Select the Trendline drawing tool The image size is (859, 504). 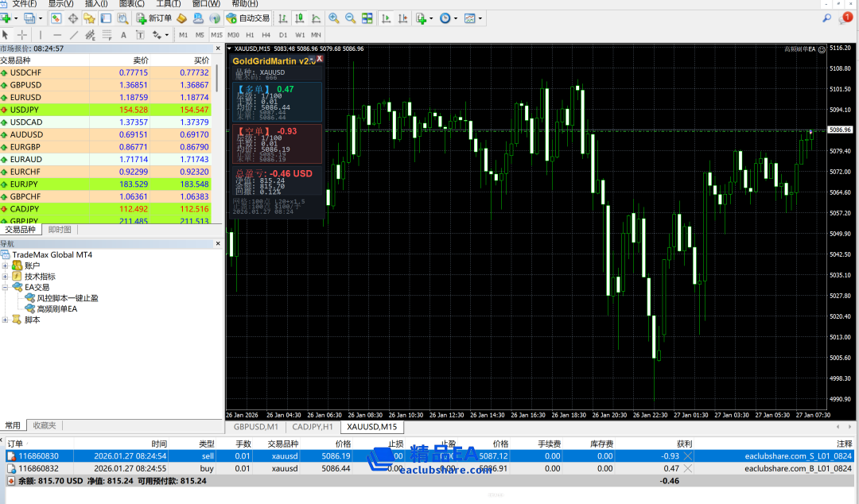[74, 35]
